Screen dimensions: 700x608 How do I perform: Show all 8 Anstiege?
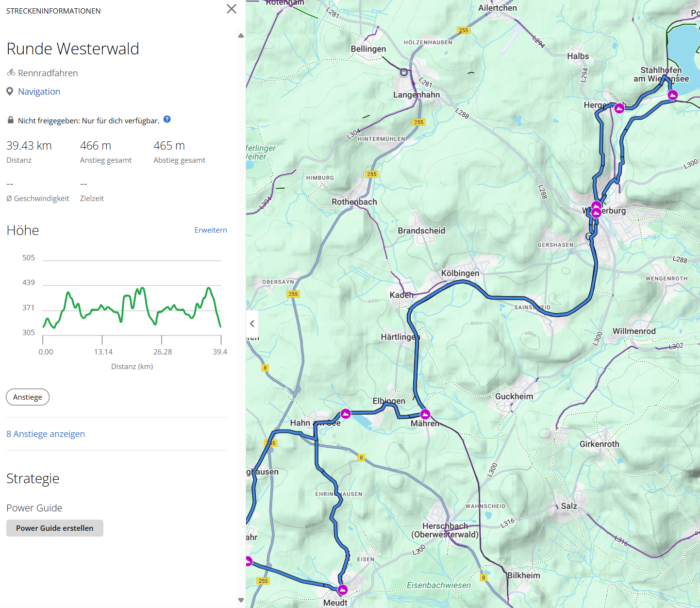click(46, 434)
